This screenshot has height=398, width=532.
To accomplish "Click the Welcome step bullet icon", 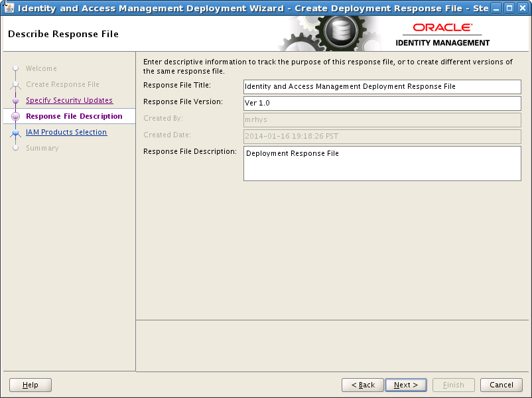I will tap(15, 68).
